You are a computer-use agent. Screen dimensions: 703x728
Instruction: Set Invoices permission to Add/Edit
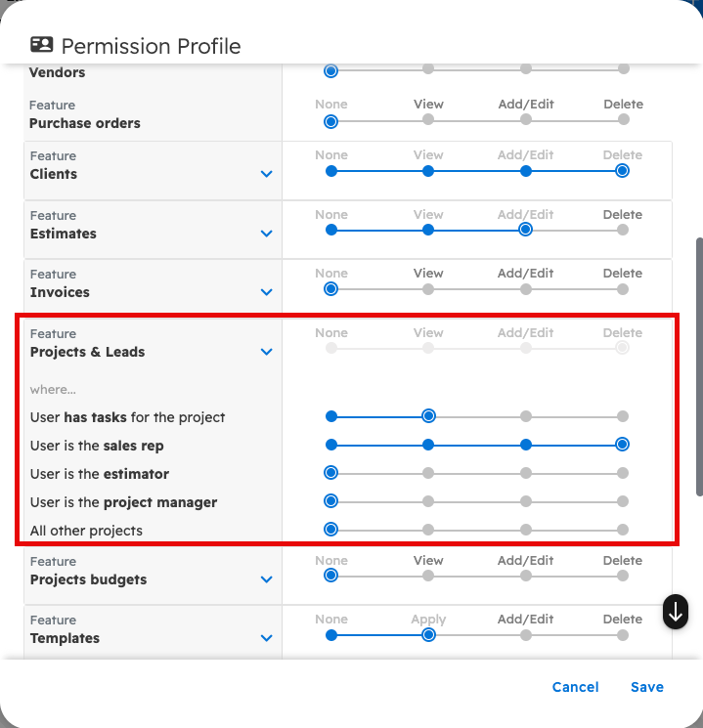[x=526, y=288]
